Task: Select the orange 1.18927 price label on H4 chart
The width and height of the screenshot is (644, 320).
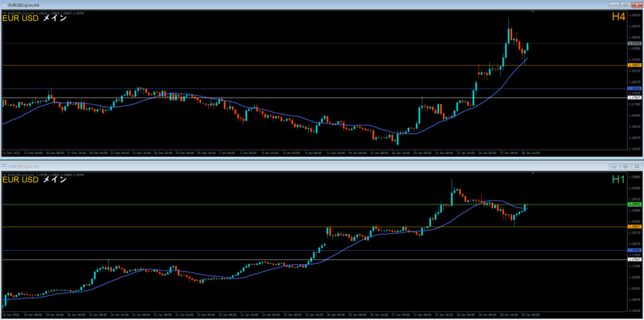Action: pos(635,65)
